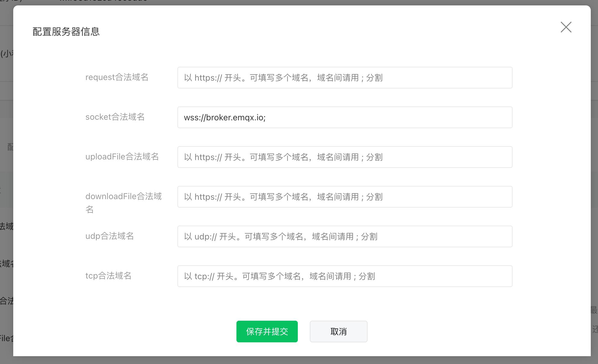Image resolution: width=598 pixels, height=364 pixels.
Task: Focus the tcp合法域名 input field
Action: (x=345, y=276)
